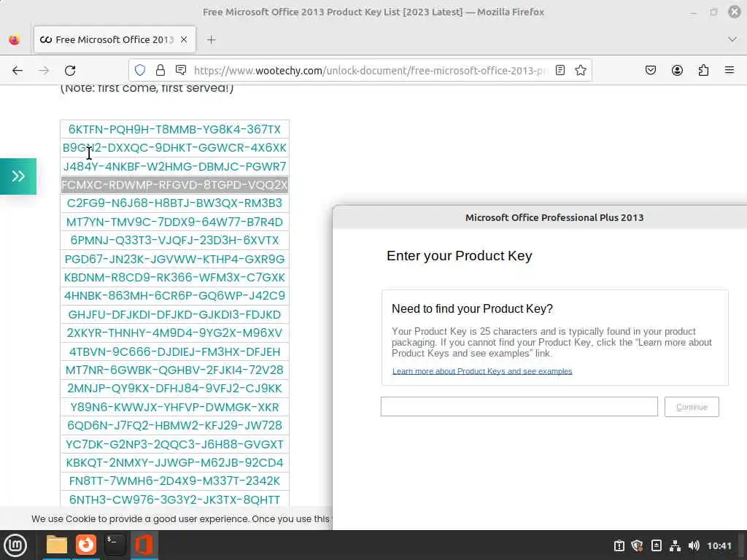This screenshot has width=747, height=560.
Task: Open the Firefox account icon
Action: click(677, 71)
